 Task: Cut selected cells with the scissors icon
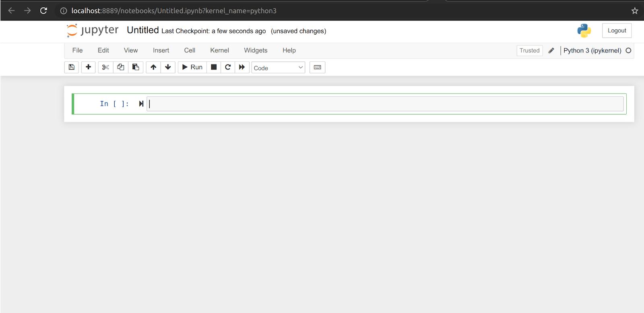(105, 67)
